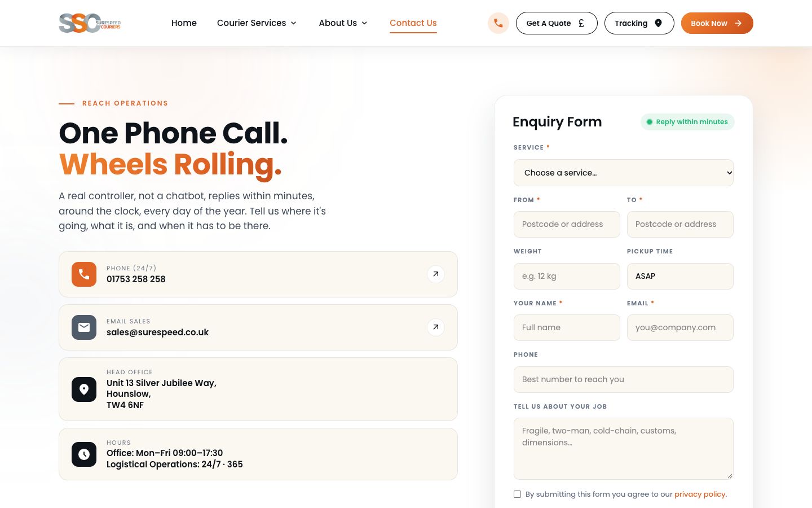Click the envelope icon on Email Sales card

tap(84, 327)
